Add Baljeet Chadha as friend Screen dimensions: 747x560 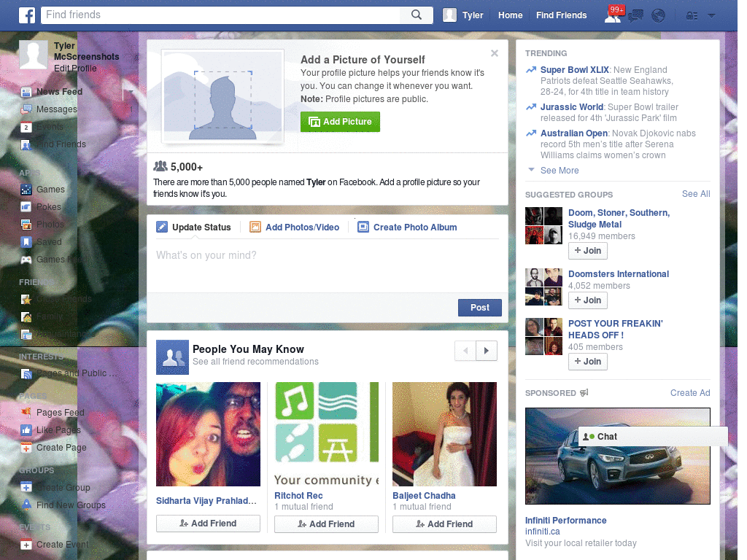(x=444, y=524)
